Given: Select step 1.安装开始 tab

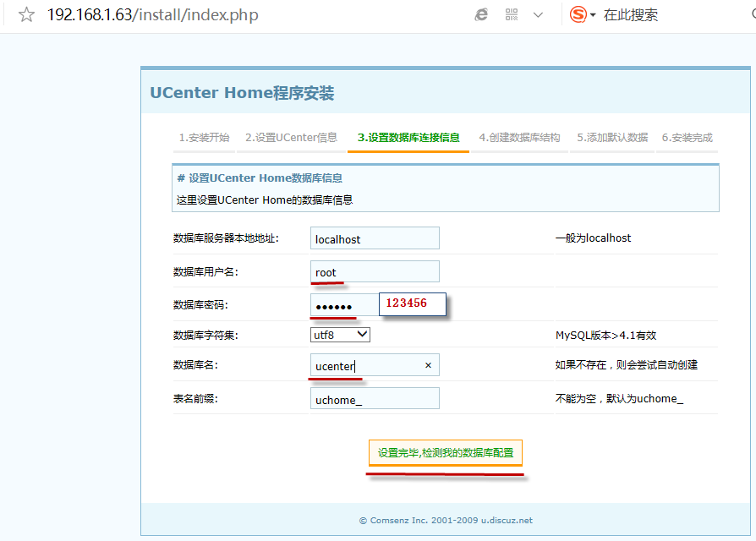Looking at the screenshot, I should [x=205, y=138].
